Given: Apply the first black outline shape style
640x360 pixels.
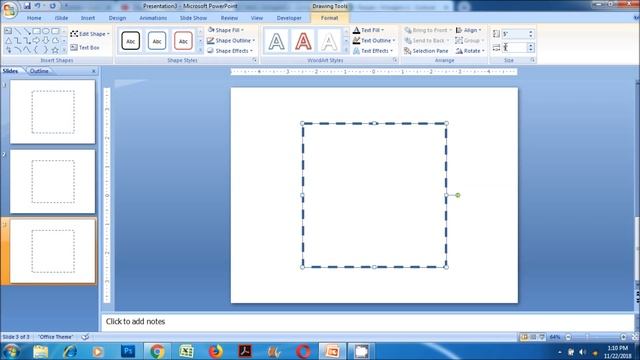Looking at the screenshot, I should pyautogui.click(x=131, y=41).
